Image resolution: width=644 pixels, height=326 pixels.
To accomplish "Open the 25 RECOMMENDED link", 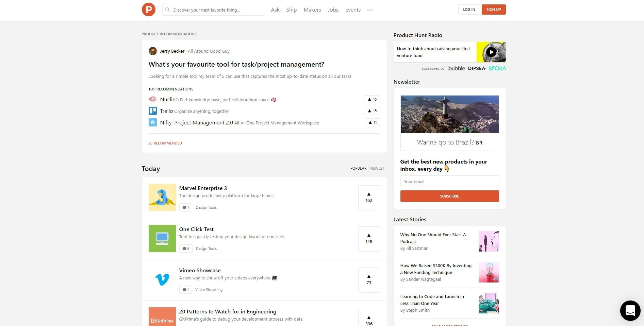I will coord(165,143).
